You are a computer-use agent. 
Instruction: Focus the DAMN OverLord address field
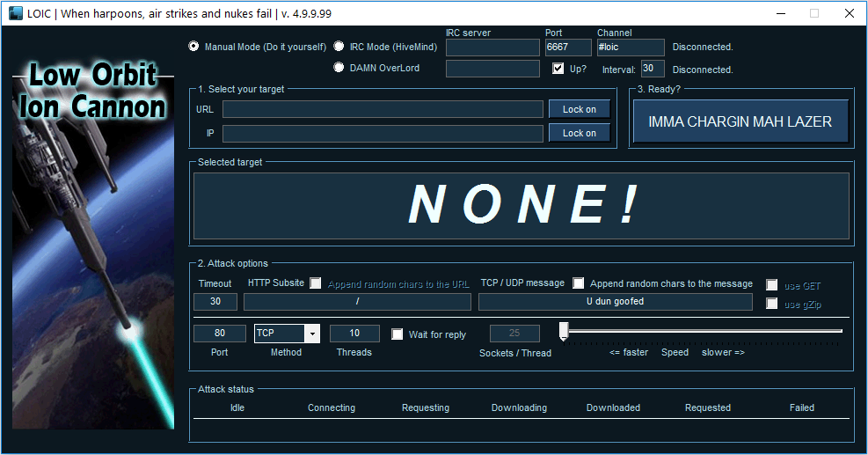coord(492,69)
